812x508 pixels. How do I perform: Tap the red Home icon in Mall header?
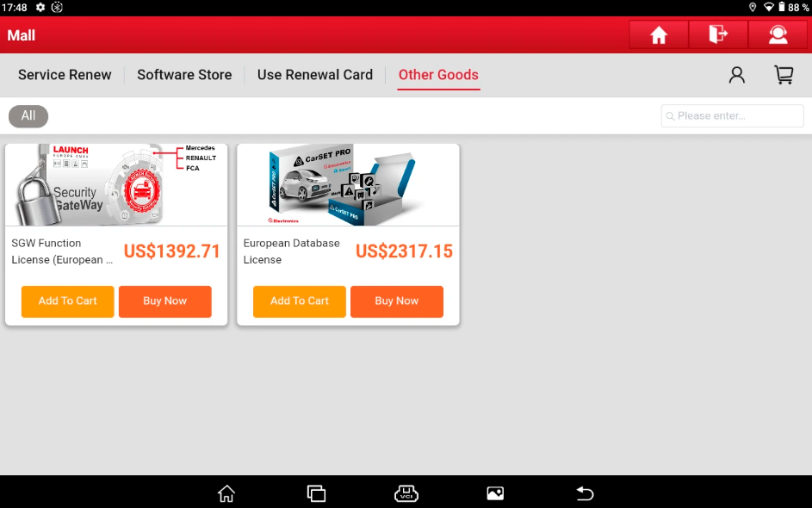[659, 35]
